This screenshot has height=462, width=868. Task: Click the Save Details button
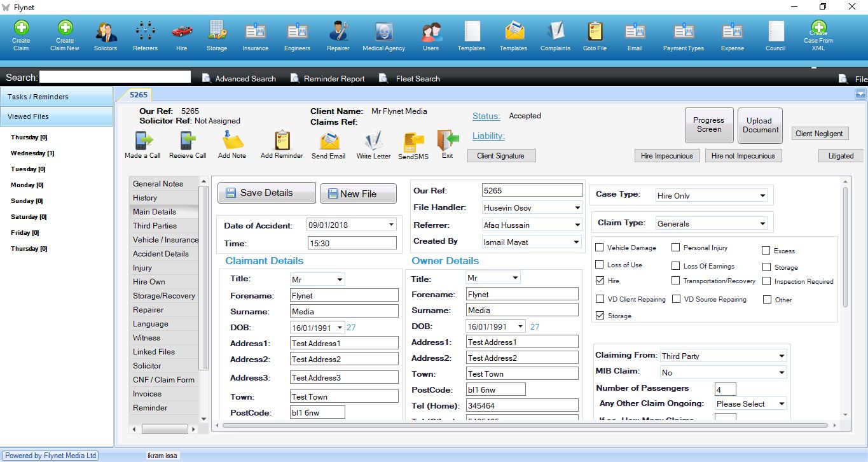(x=266, y=193)
